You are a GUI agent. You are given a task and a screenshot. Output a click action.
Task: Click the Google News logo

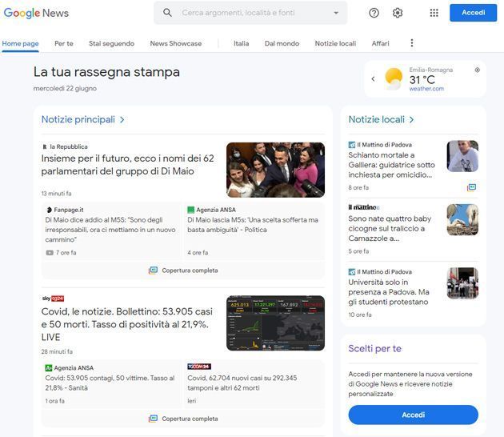36,13
